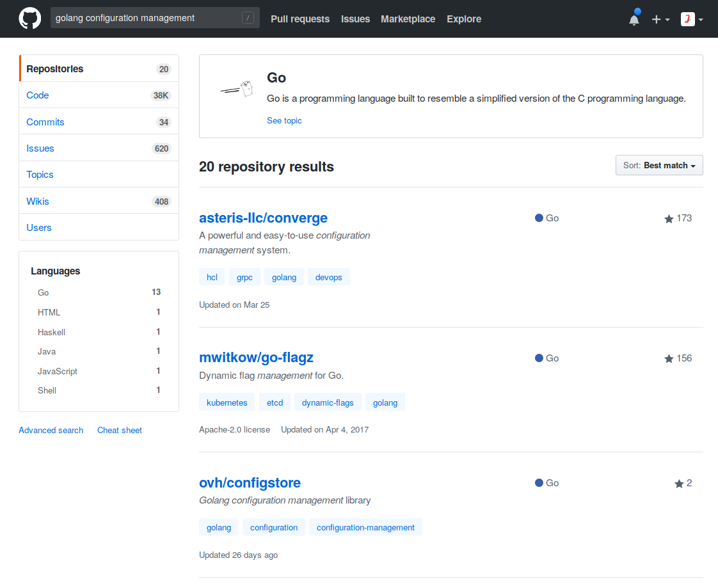This screenshot has width=718, height=588.
Task: Click the 156 star count
Action: point(684,358)
